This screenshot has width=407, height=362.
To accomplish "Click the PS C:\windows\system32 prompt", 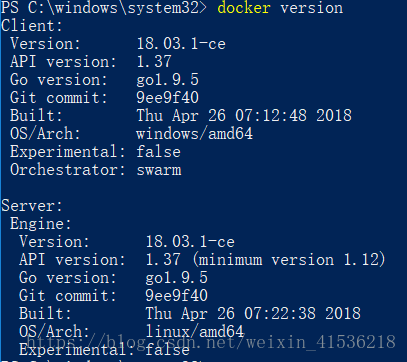I will coord(104,8).
